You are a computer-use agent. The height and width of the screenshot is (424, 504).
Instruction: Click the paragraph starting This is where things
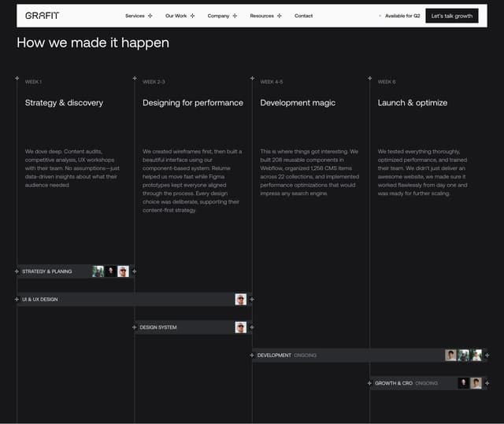pos(309,172)
